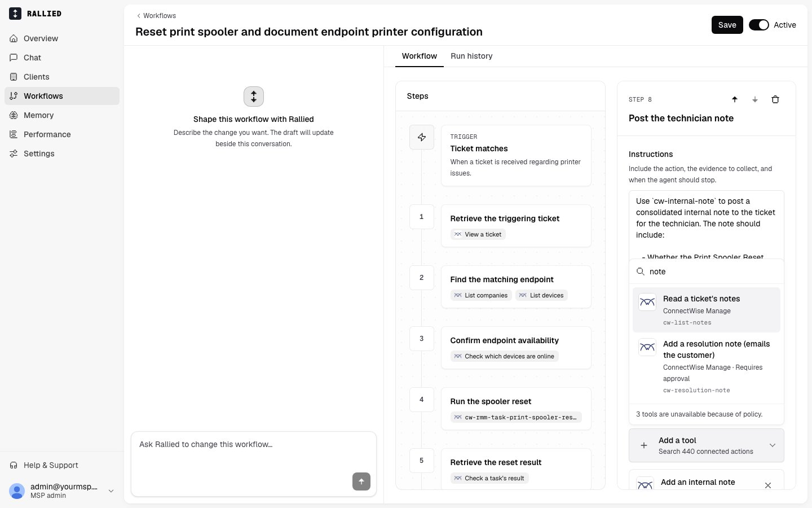Click Check which devices are online chip
This screenshot has width=812, height=508.
504,356
